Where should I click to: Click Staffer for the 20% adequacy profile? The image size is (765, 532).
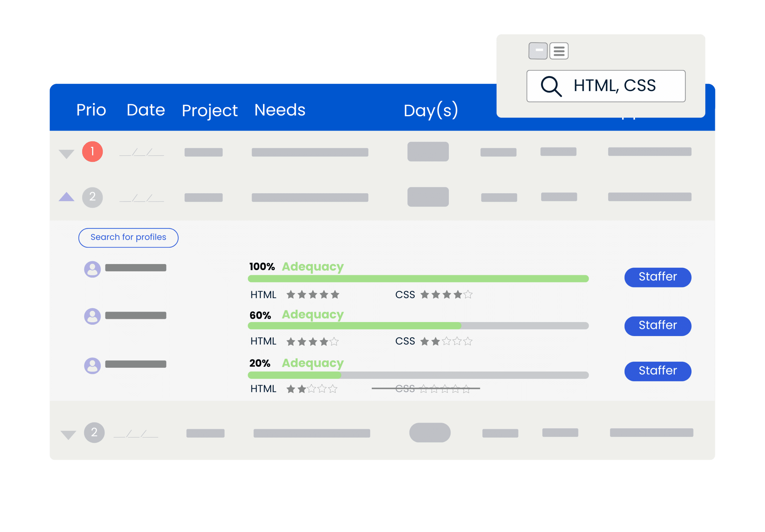pos(657,371)
